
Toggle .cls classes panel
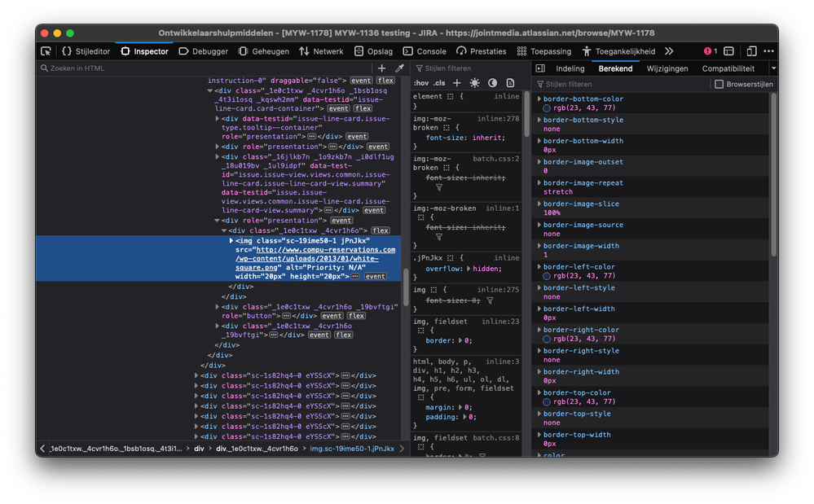(440, 83)
